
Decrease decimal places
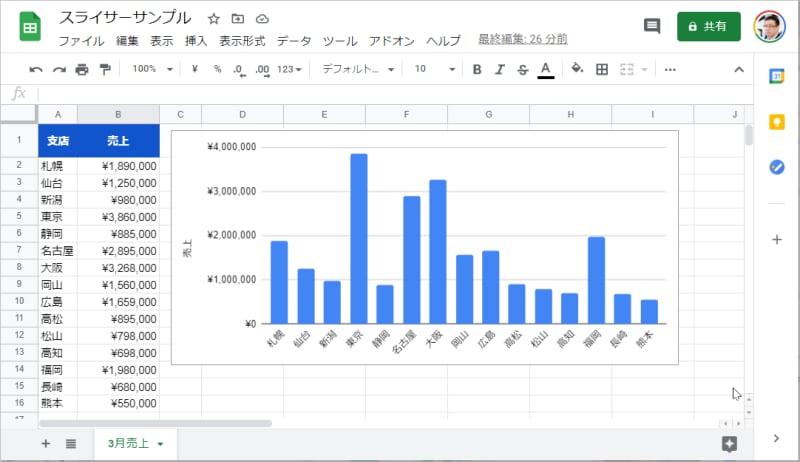[x=239, y=69]
